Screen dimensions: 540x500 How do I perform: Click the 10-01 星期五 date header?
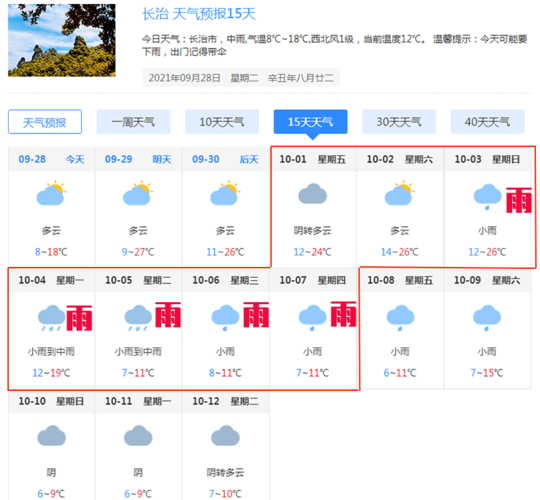click(x=312, y=159)
